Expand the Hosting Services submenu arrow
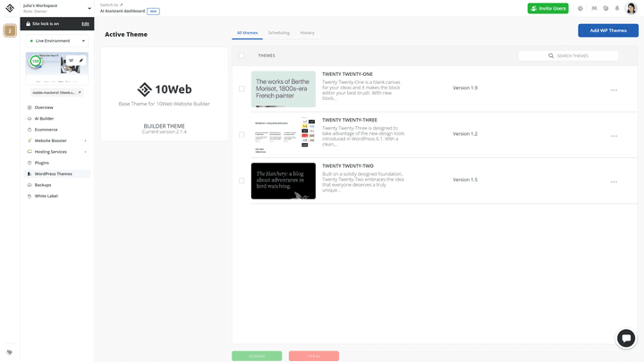644x362 pixels. (x=86, y=152)
